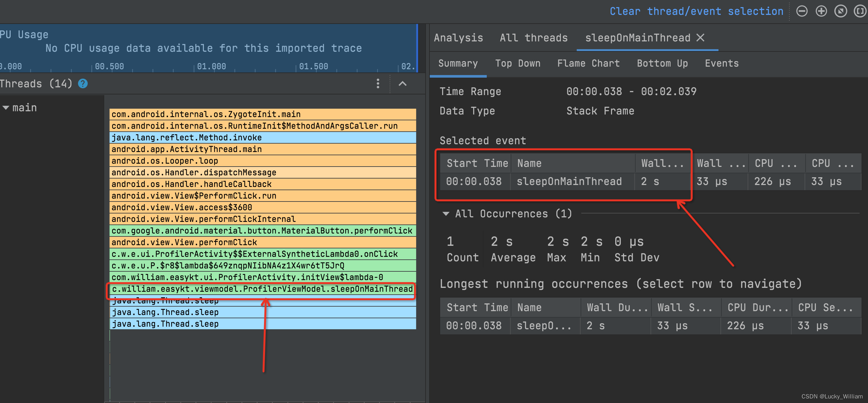The height and width of the screenshot is (403, 868).
Task: Open the Events tab
Action: (721, 63)
